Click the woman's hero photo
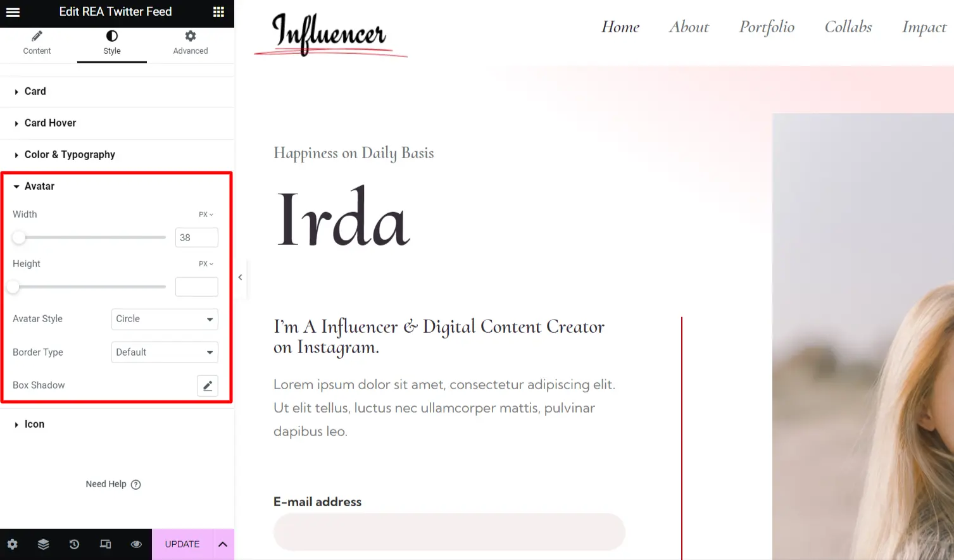Viewport: 954px width, 560px height. click(x=863, y=337)
